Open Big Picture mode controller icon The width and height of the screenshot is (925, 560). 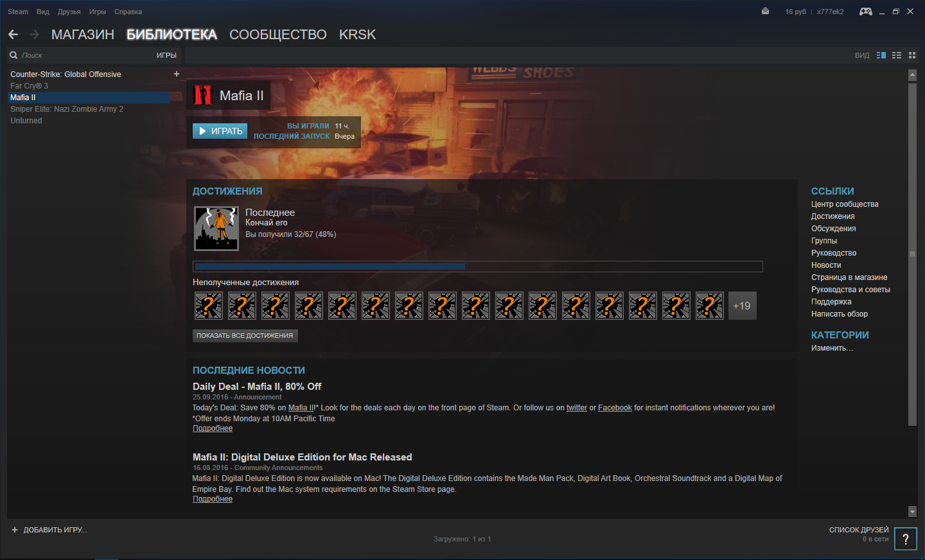pyautogui.click(x=866, y=12)
